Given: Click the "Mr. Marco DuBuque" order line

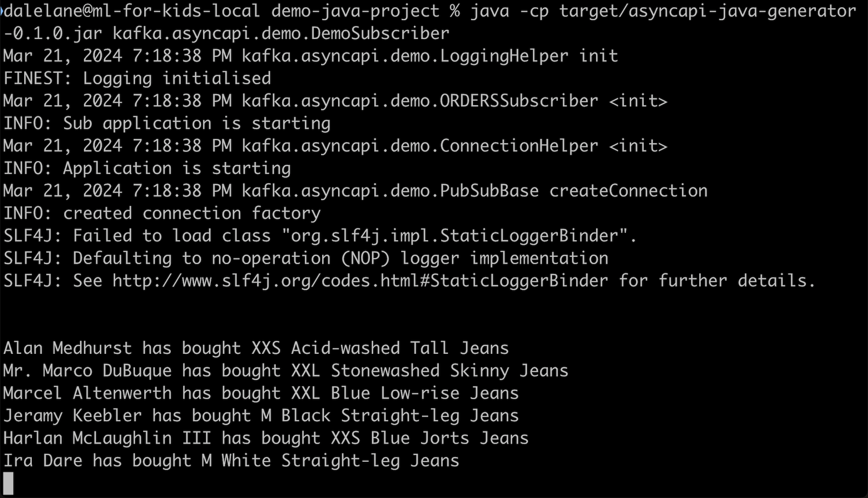Looking at the screenshot, I should (x=285, y=371).
